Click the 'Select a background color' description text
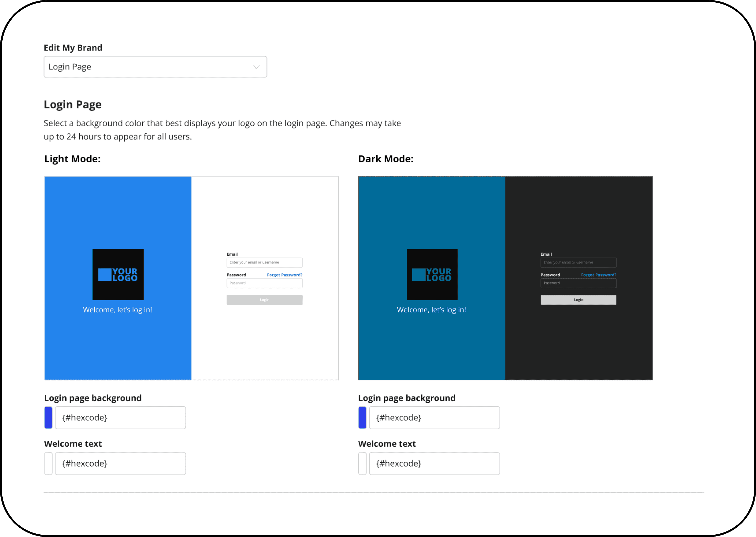 [x=222, y=130]
